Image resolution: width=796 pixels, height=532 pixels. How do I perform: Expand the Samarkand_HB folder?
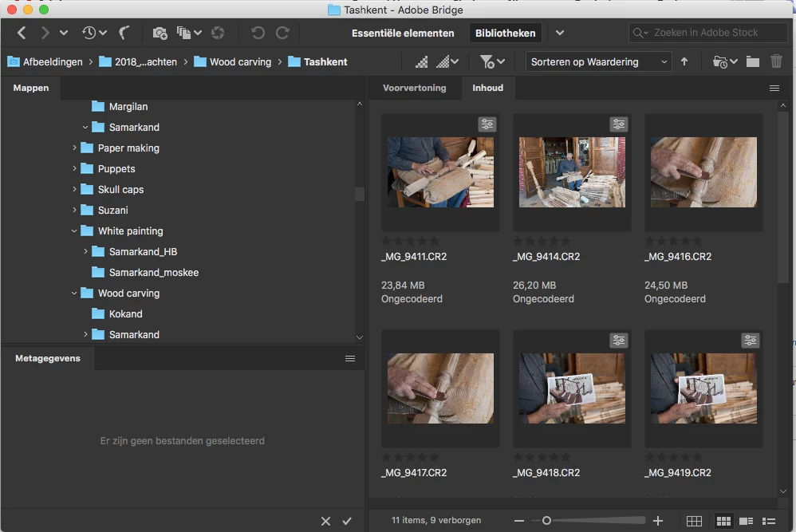point(86,251)
